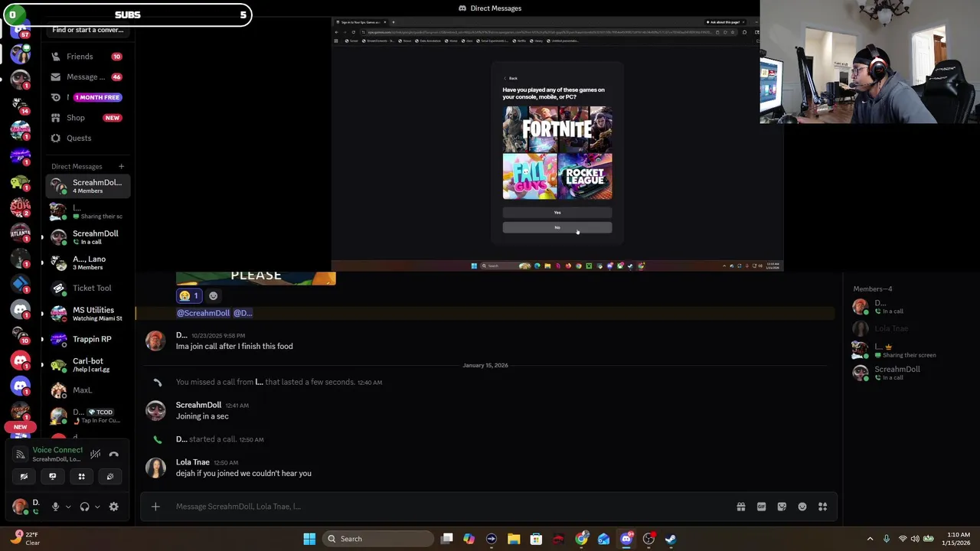Open clock showing 1:10 AM
Screen dimensions: 980x551
(x=958, y=539)
